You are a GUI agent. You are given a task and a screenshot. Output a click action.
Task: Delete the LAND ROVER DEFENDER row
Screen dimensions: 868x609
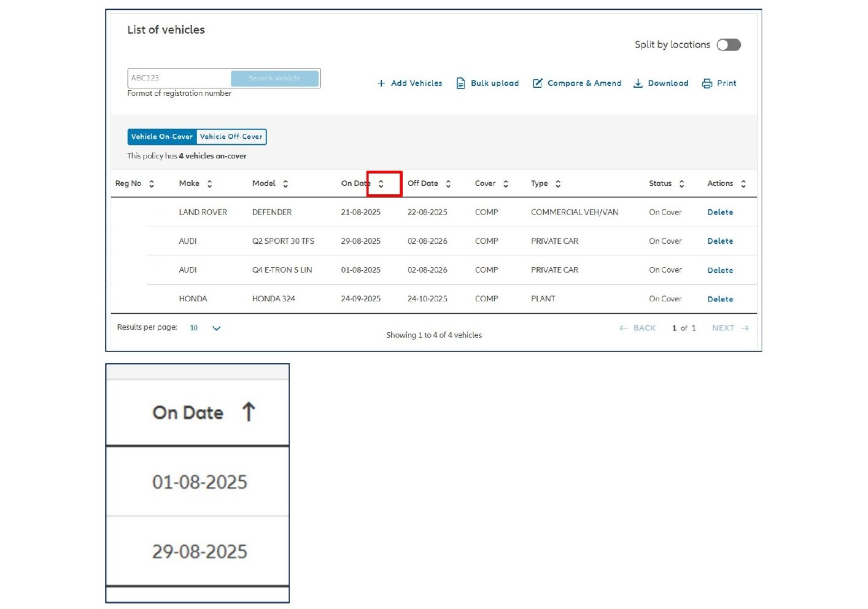click(x=720, y=212)
